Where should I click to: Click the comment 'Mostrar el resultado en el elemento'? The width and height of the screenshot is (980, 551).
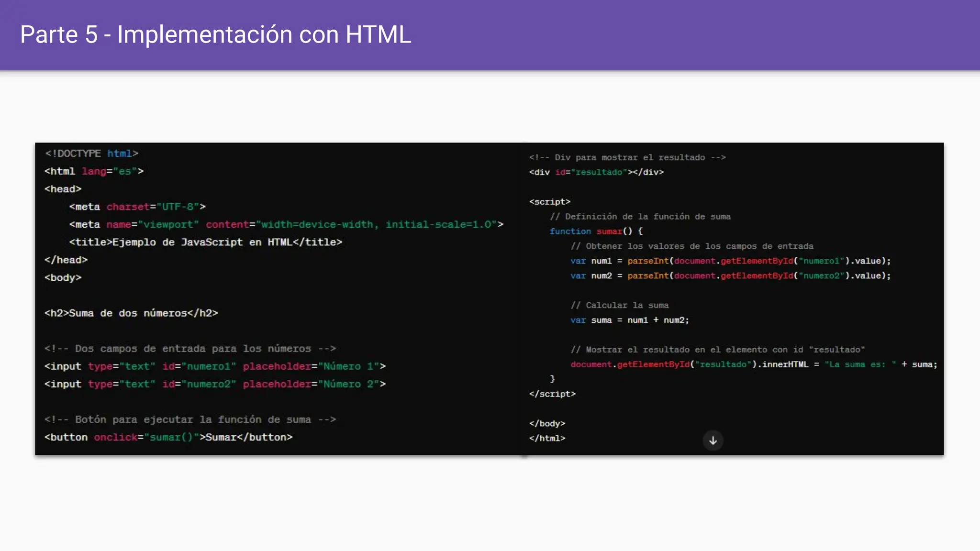718,350
